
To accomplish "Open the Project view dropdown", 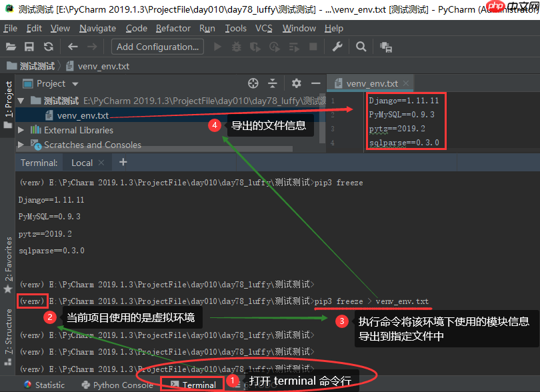I will pos(75,84).
